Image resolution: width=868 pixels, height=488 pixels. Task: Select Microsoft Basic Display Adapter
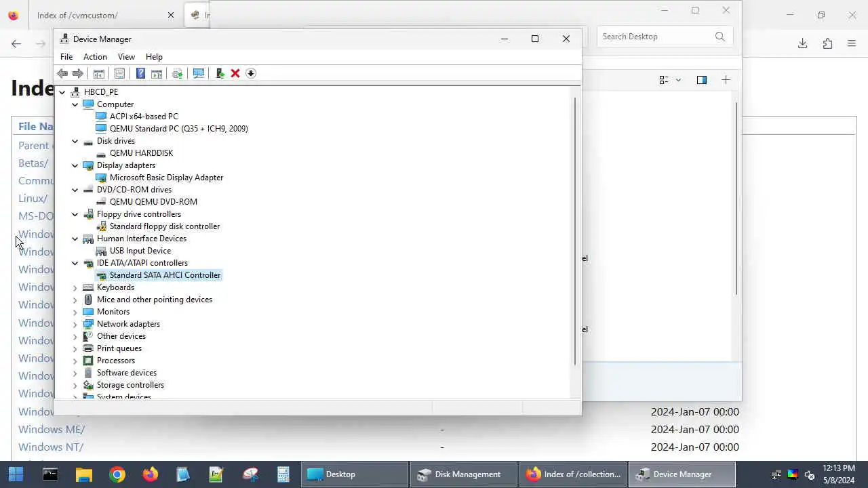166,178
